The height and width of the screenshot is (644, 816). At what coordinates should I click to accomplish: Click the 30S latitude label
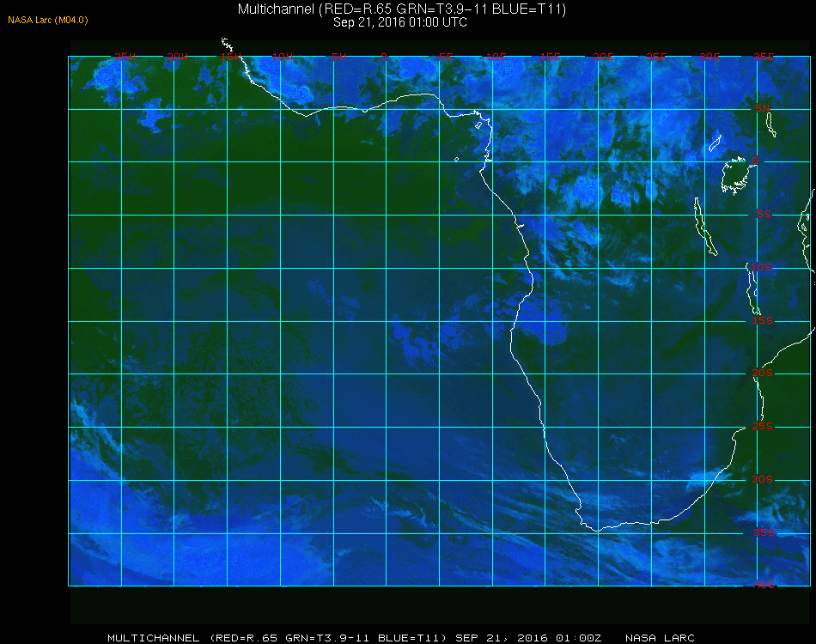tap(763, 480)
